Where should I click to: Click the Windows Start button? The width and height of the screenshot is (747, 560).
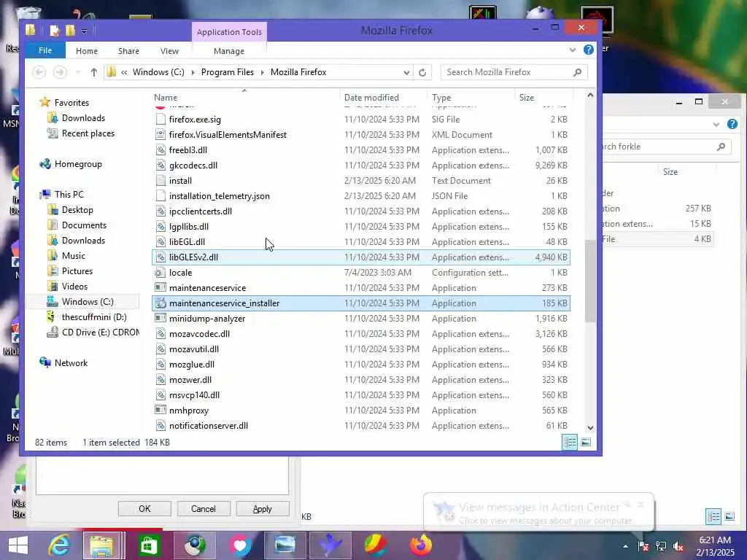(18, 545)
